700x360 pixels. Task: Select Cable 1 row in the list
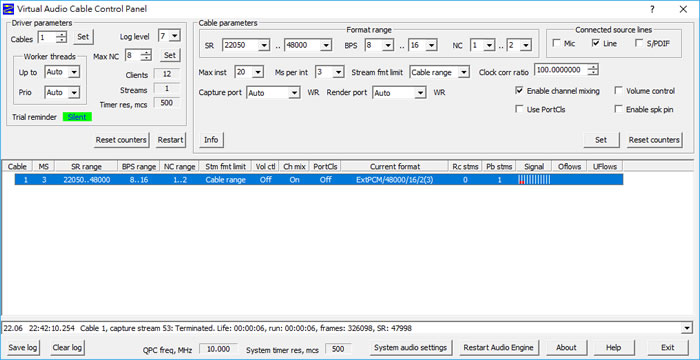point(319,180)
